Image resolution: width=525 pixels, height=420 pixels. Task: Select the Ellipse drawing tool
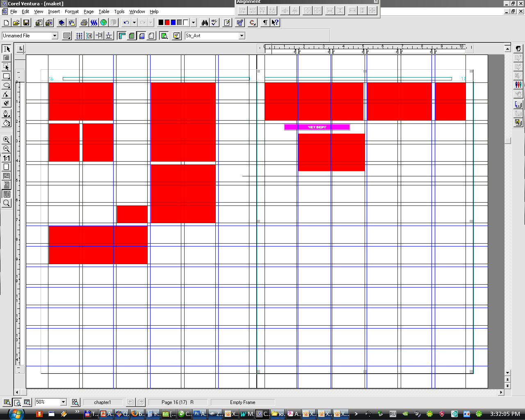[7, 85]
